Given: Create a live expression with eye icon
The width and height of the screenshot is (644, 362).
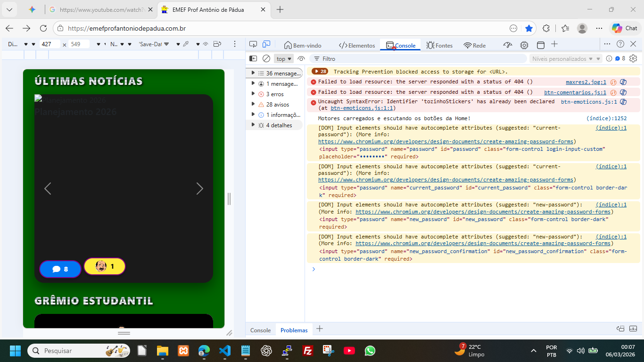Looking at the screenshot, I should tap(301, 58).
